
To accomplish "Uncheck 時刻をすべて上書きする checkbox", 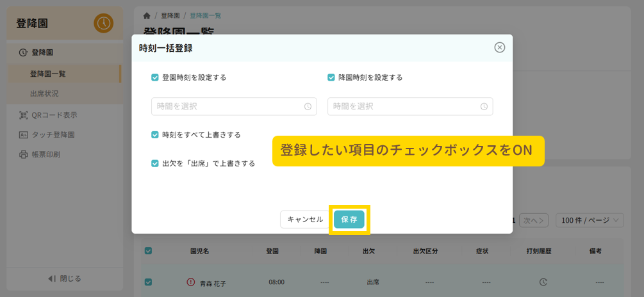I will click(x=155, y=135).
